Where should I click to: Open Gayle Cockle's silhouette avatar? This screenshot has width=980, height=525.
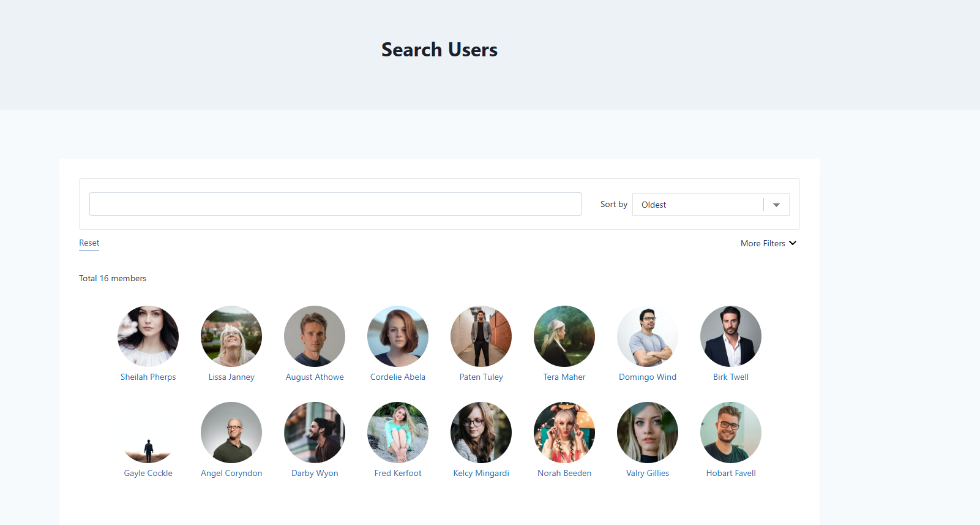[x=148, y=432]
